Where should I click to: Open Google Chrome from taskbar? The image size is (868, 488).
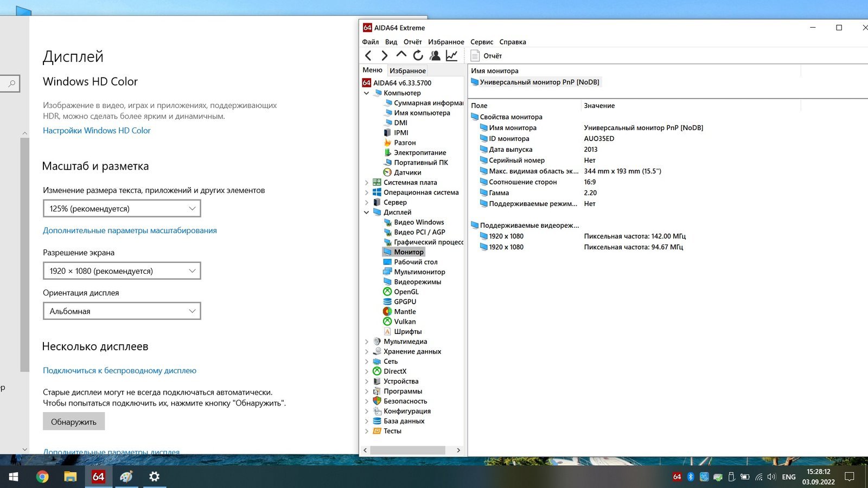[42, 477]
